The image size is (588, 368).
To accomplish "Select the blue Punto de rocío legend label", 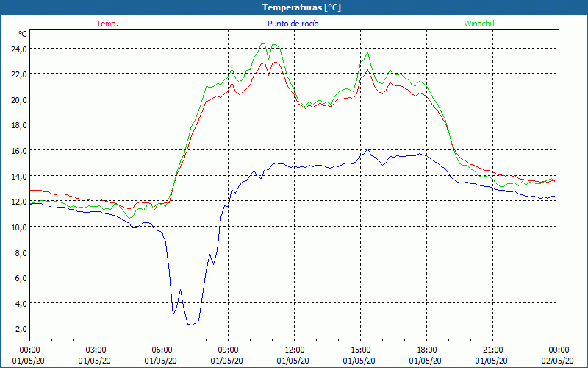I will 293,24.
